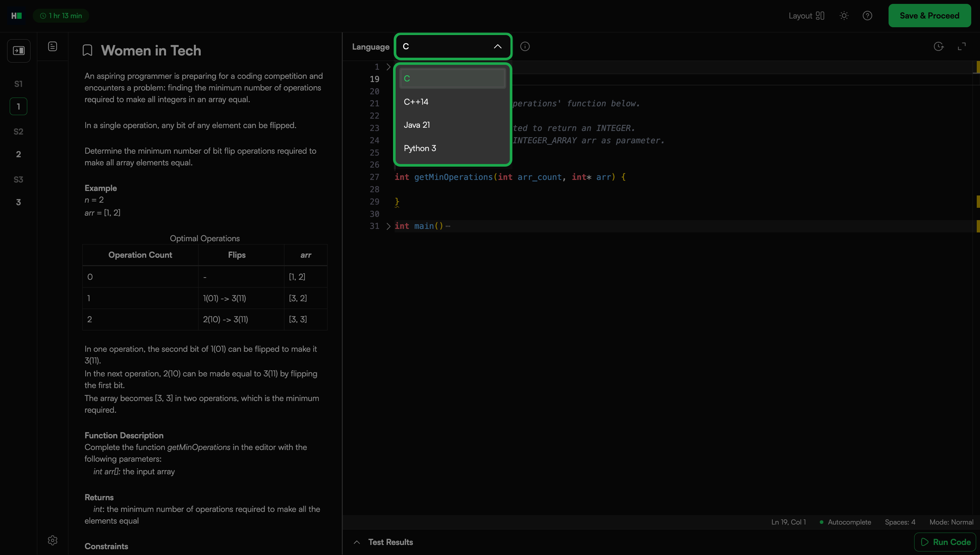Unfold the collapsed int main() block
Screen dimensions: 980x555
pos(388,226)
